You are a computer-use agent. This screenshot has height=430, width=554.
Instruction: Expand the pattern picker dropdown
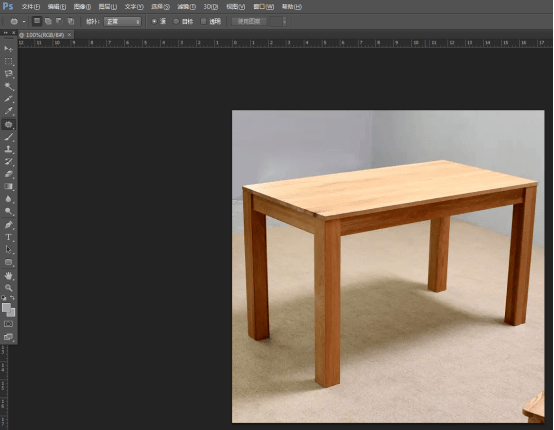point(284,22)
